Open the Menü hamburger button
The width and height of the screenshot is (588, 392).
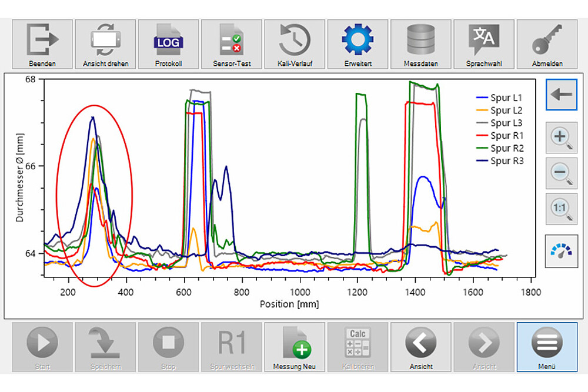pyautogui.click(x=547, y=347)
